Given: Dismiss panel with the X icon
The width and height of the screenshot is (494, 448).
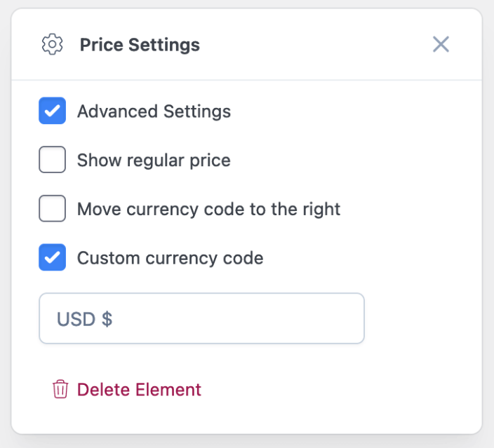Looking at the screenshot, I should (x=441, y=45).
